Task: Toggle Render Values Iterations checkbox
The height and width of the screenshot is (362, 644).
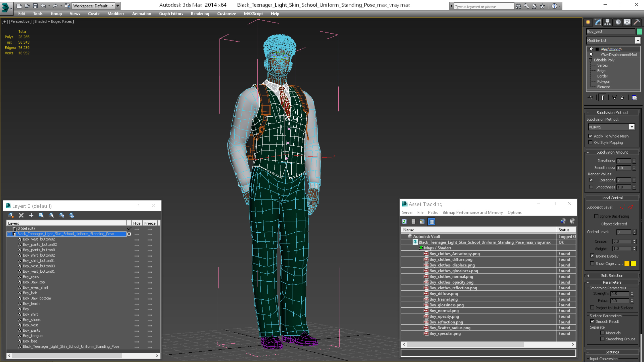Action: [591, 180]
